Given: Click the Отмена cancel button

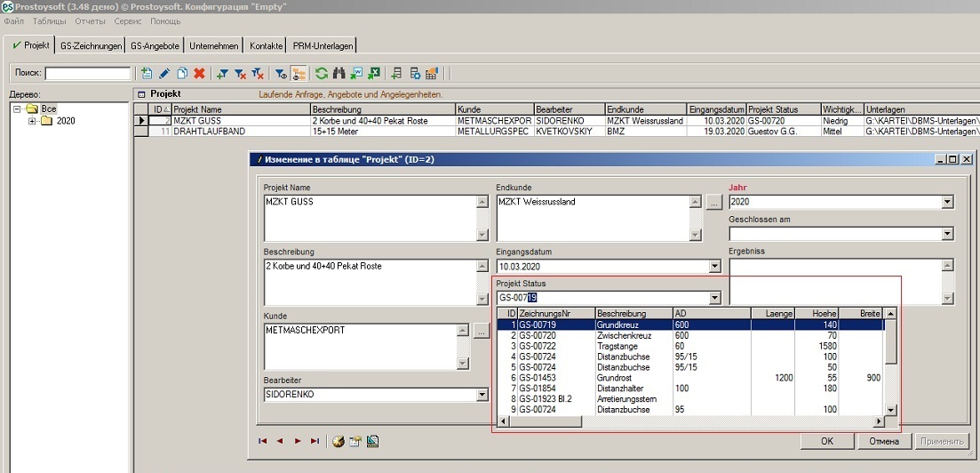Looking at the screenshot, I should (x=884, y=441).
